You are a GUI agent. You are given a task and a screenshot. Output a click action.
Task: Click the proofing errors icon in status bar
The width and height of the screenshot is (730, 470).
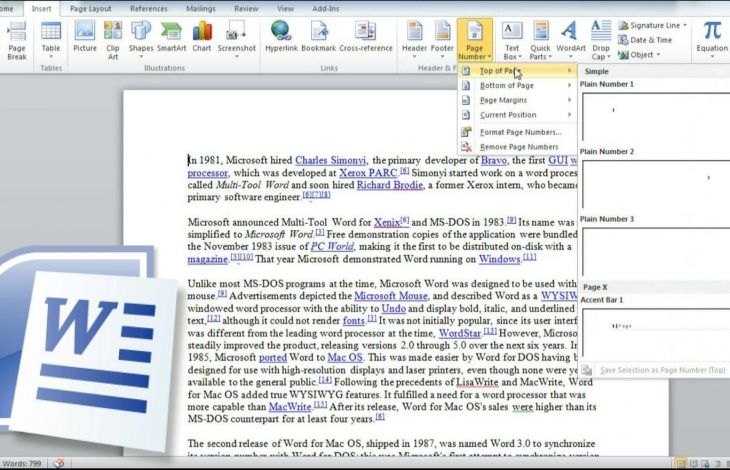pyautogui.click(x=59, y=463)
